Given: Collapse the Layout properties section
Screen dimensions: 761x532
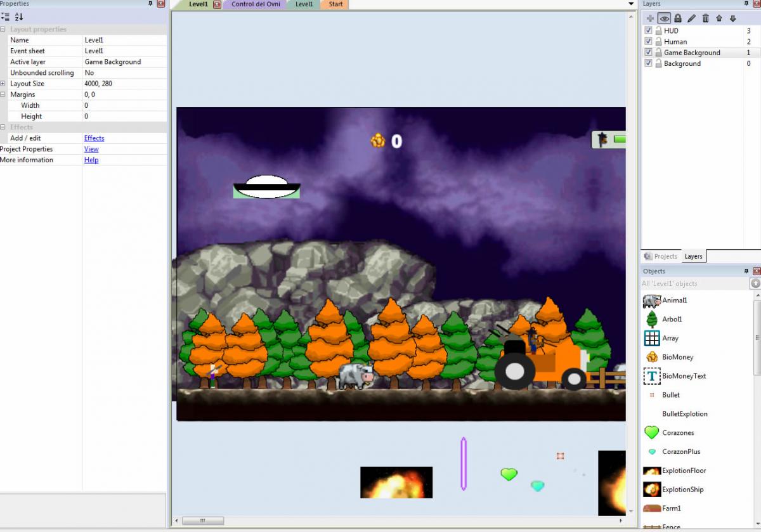Looking at the screenshot, I should tap(3, 29).
